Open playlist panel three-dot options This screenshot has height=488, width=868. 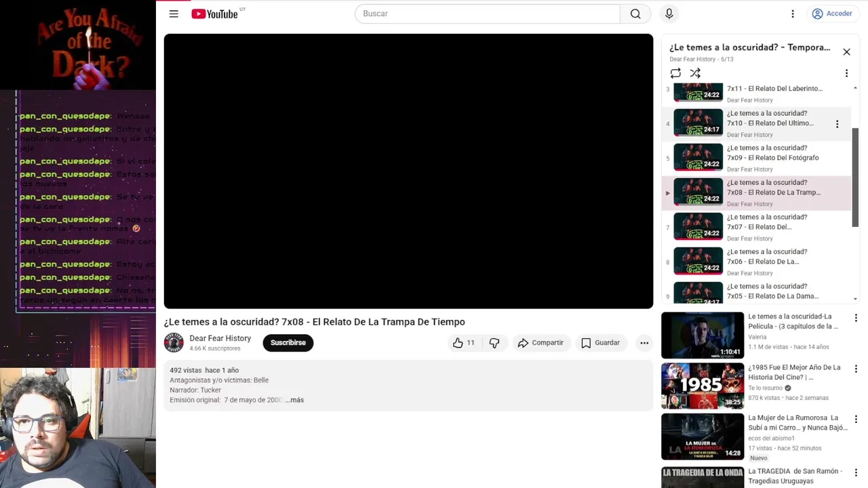[x=846, y=73]
